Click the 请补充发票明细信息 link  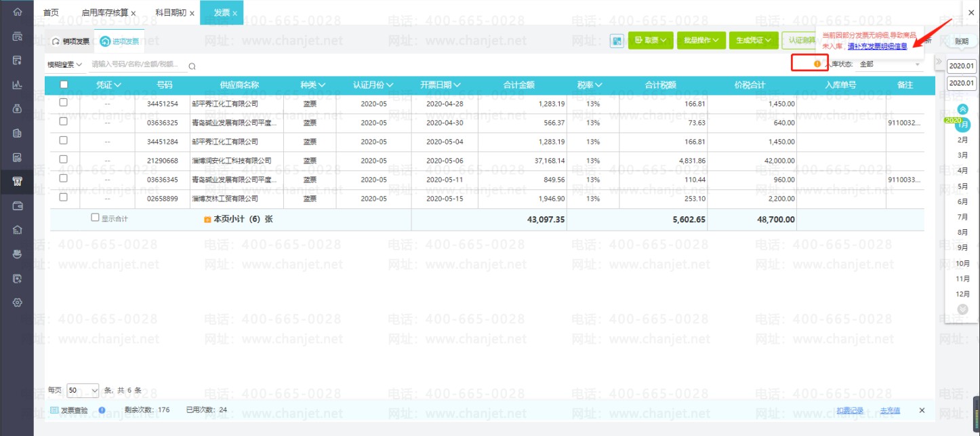pos(877,46)
